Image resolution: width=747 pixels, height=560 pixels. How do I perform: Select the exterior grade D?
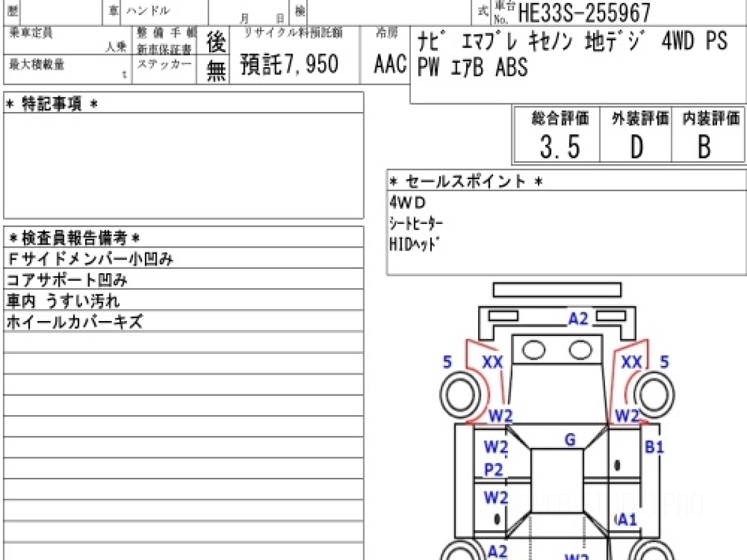coord(636,147)
